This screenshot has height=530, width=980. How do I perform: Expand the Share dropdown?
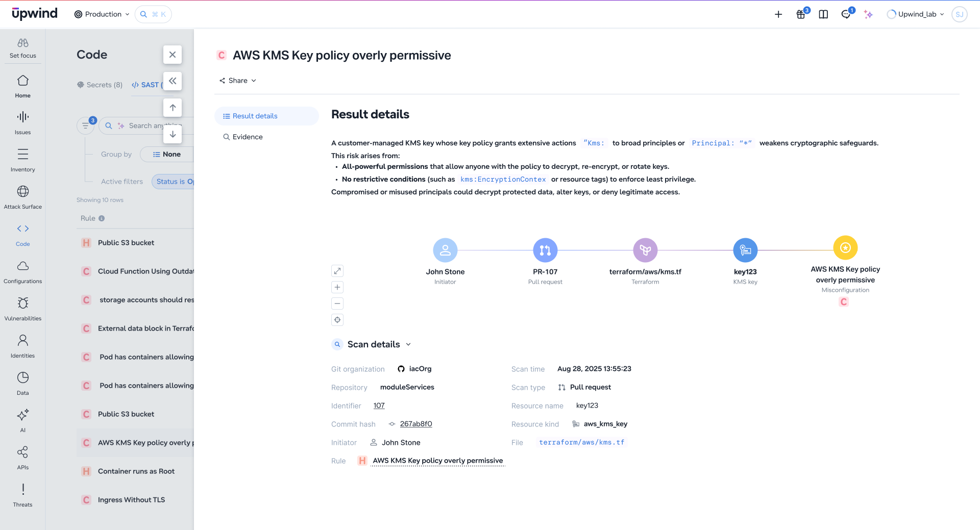(x=238, y=81)
